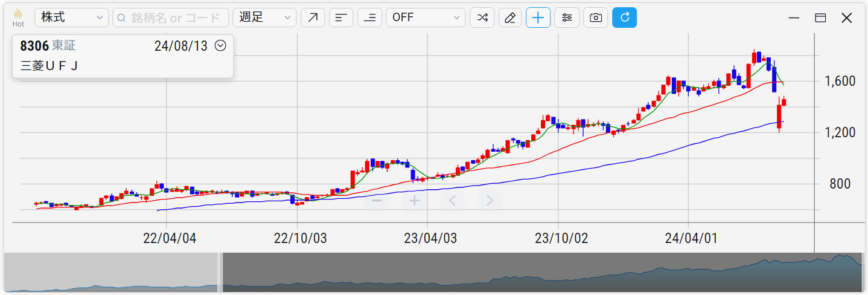This screenshot has width=868, height=295.
Task: Click the 800 price axis label
Action: 840,184
